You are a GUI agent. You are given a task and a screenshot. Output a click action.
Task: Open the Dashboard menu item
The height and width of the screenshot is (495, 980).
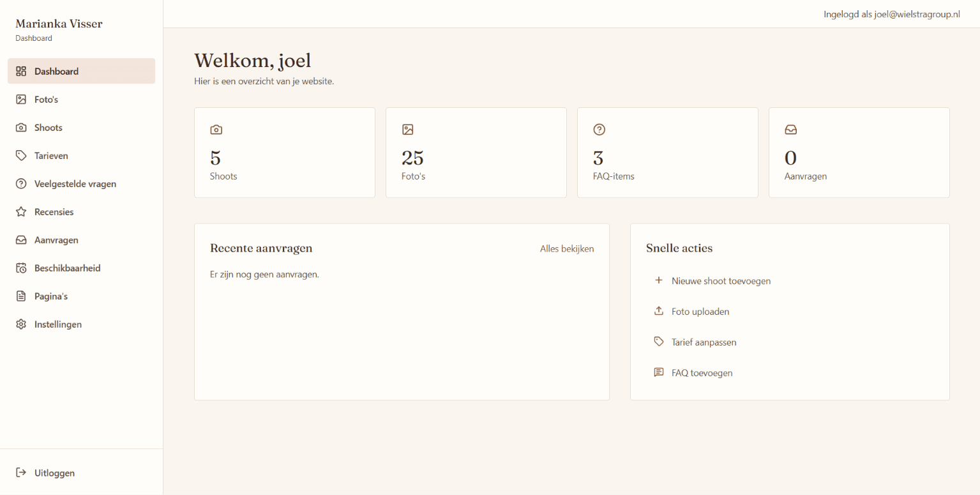coord(81,72)
